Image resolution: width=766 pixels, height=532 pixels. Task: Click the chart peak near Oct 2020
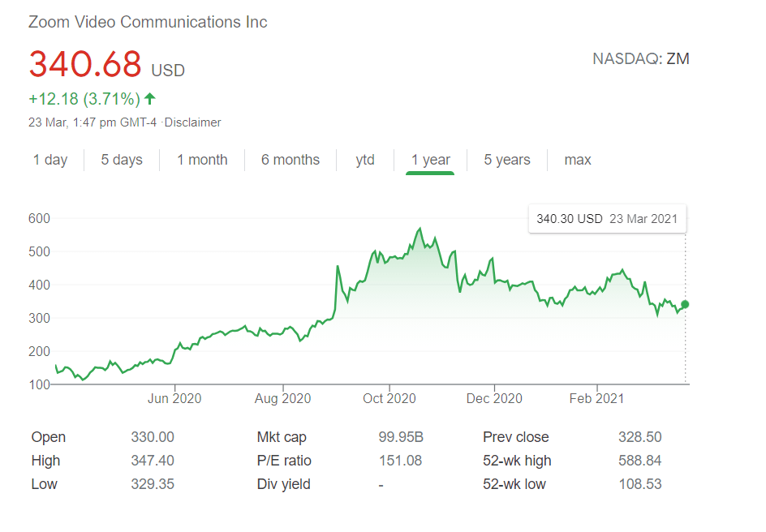(x=420, y=230)
